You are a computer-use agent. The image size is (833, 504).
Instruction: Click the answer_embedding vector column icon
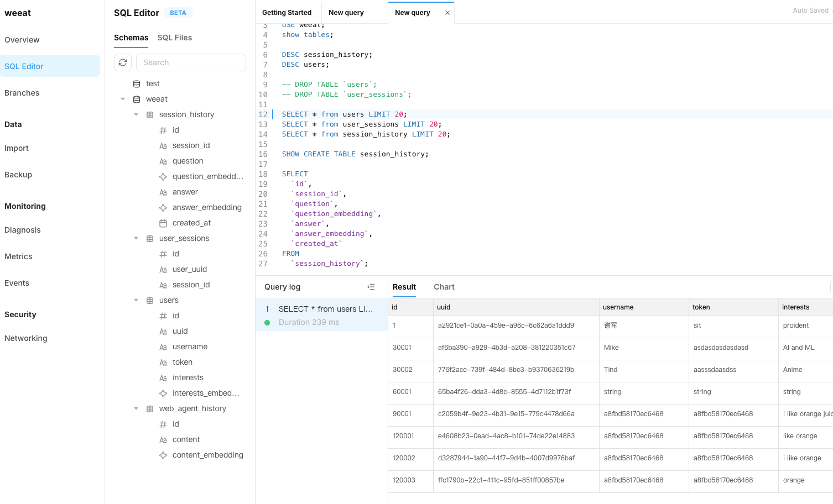(163, 208)
